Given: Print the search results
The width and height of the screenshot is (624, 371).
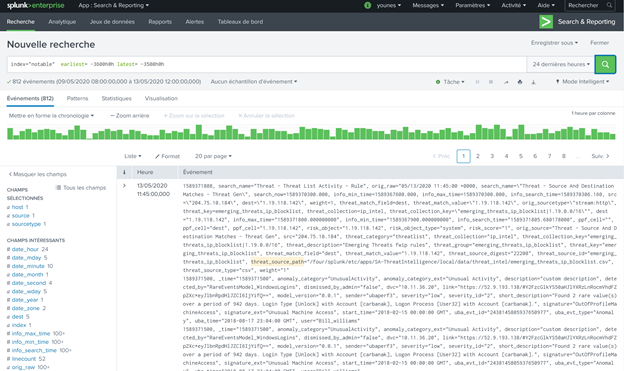Looking at the screenshot, I should click(x=520, y=82).
